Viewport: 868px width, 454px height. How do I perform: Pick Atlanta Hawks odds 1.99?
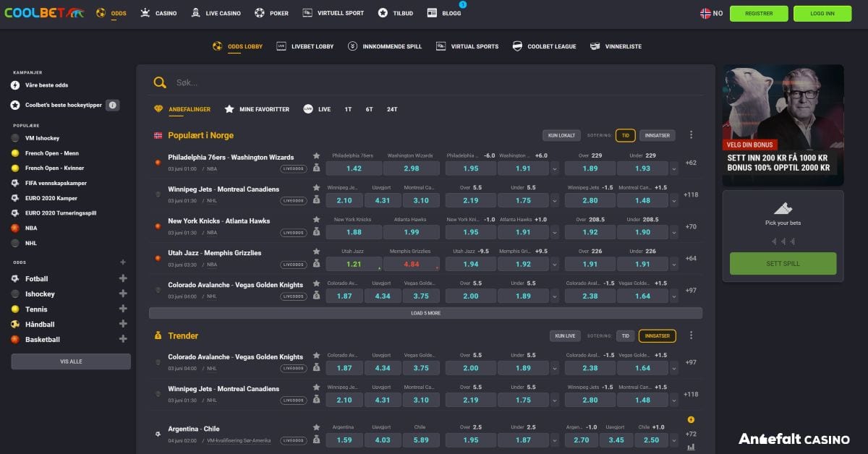(412, 232)
